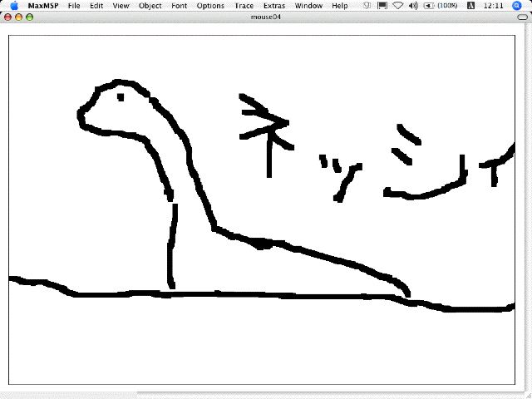The image size is (532, 399).
Task: Click the display menu bar icon
Action: [382, 6]
